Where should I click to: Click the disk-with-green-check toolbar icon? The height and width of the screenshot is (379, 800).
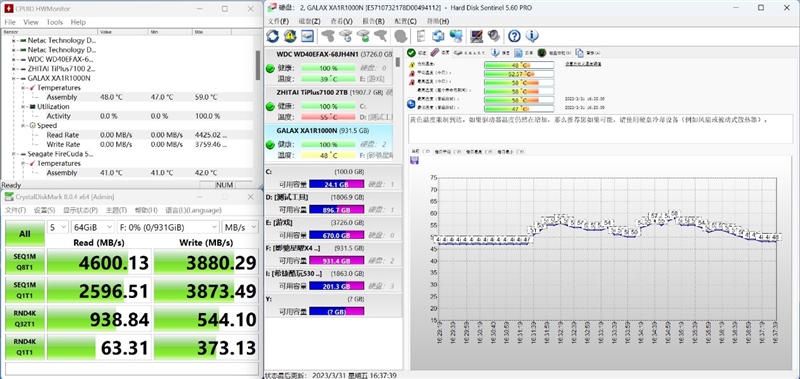pyautogui.click(x=364, y=36)
